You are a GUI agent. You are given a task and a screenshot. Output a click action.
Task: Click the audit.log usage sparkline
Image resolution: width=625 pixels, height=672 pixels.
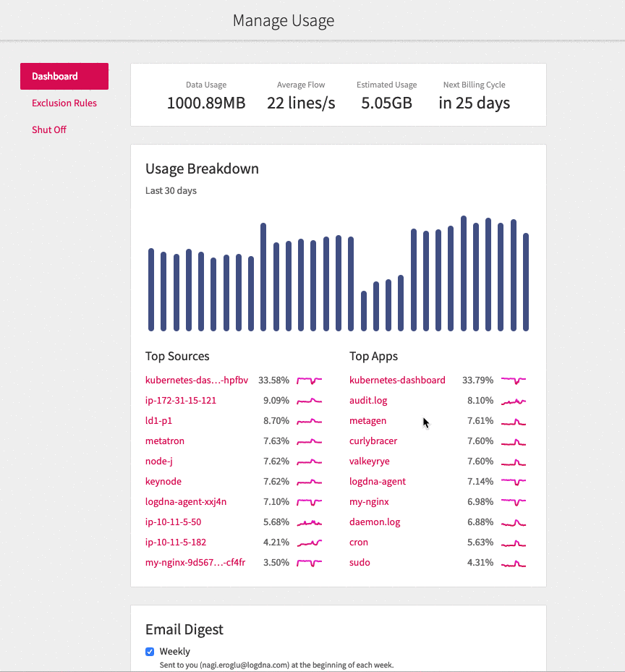(x=514, y=400)
